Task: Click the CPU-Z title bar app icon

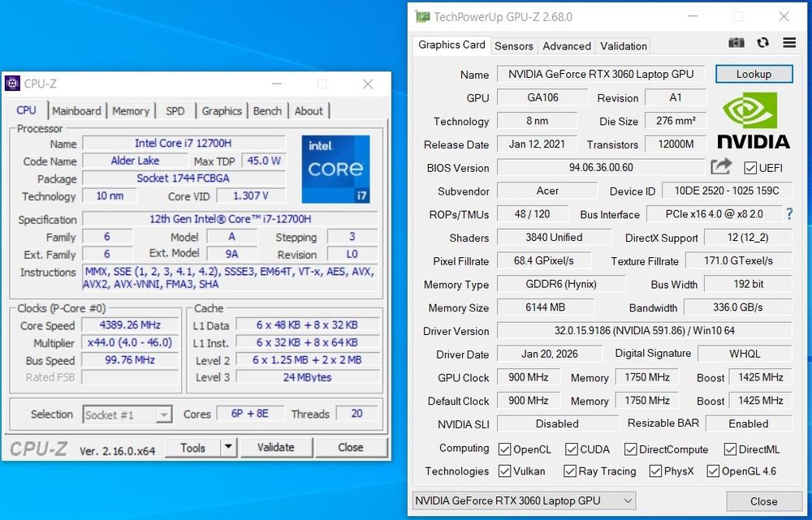Action: 12,84
